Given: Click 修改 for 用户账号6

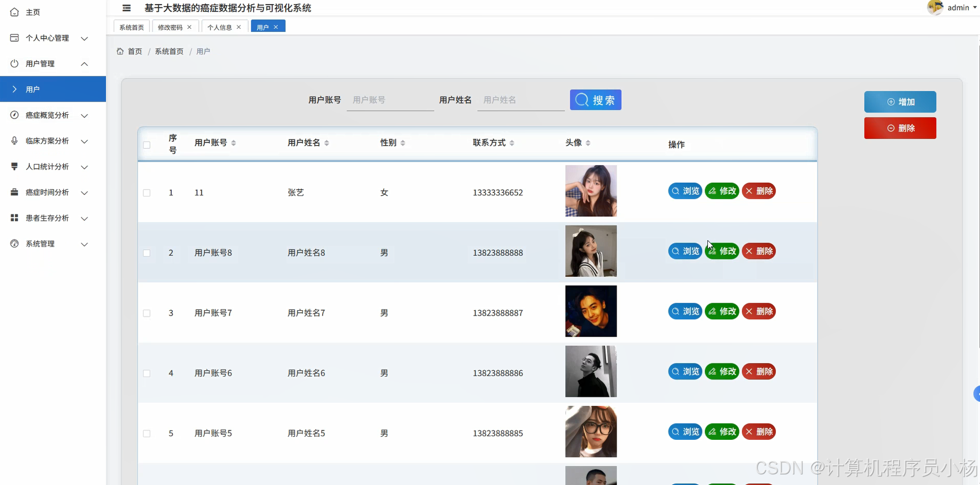Looking at the screenshot, I should [x=722, y=371].
